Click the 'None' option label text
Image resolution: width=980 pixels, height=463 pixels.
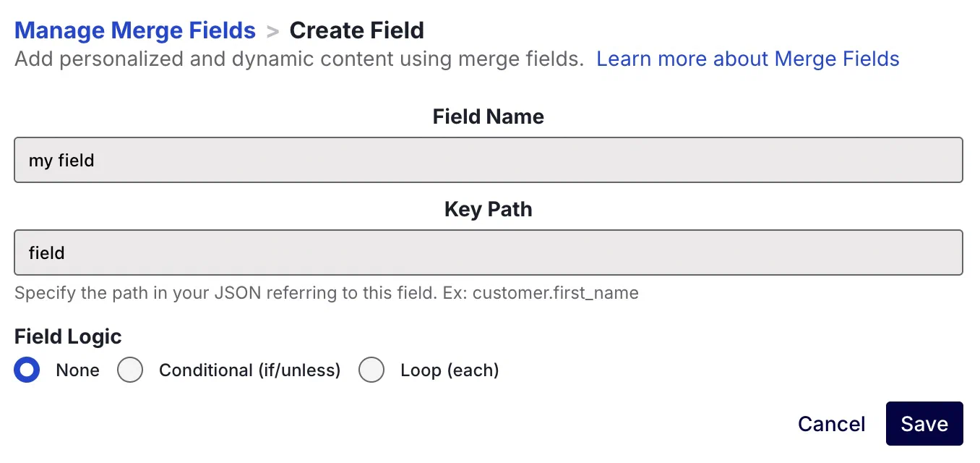77,370
